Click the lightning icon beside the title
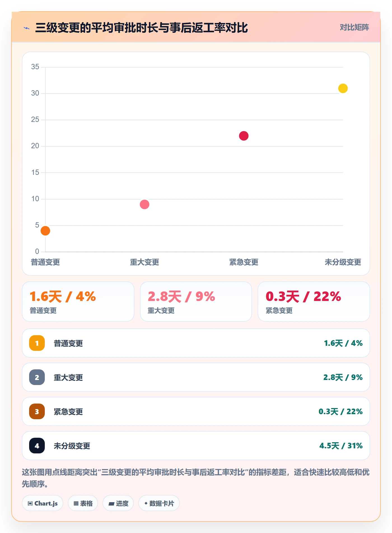This screenshot has width=392, height=533. (27, 28)
